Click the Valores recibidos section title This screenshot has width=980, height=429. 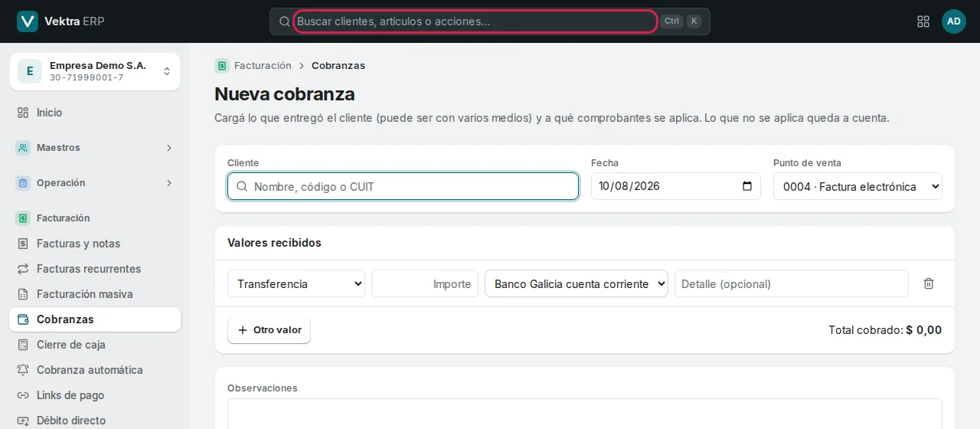274,243
